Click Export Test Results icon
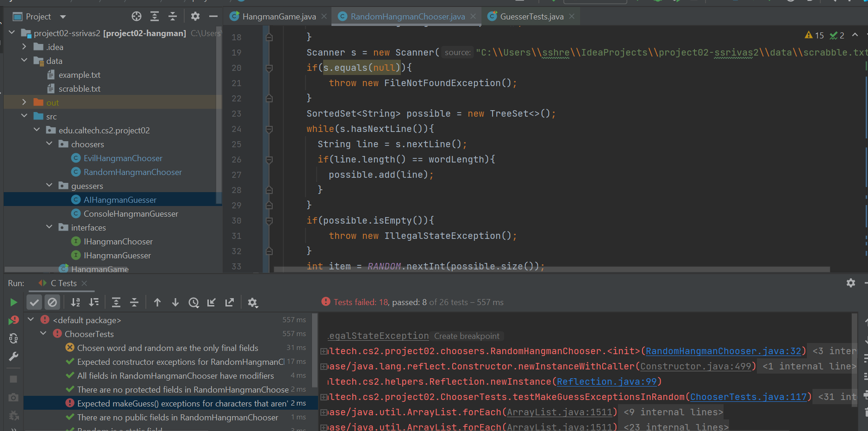Viewport: 868px width, 431px height. (230, 302)
